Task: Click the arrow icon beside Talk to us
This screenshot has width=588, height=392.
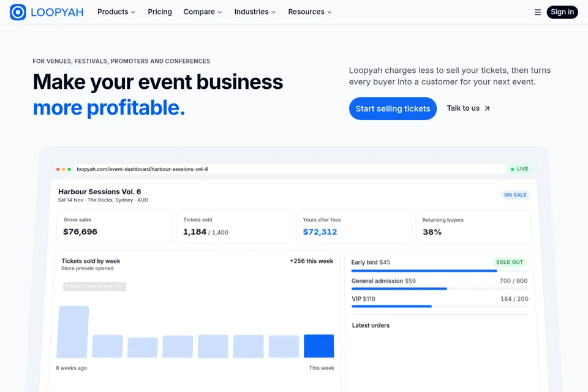Action: pyautogui.click(x=487, y=108)
